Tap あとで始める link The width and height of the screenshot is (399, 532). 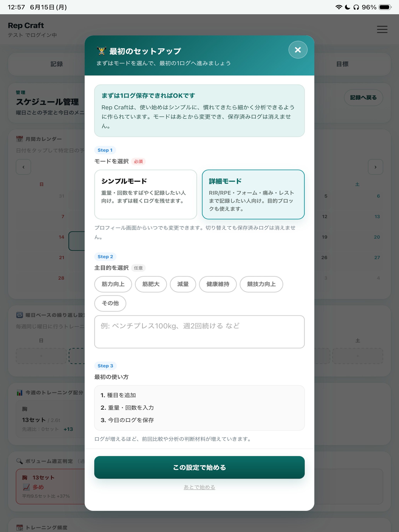199,487
